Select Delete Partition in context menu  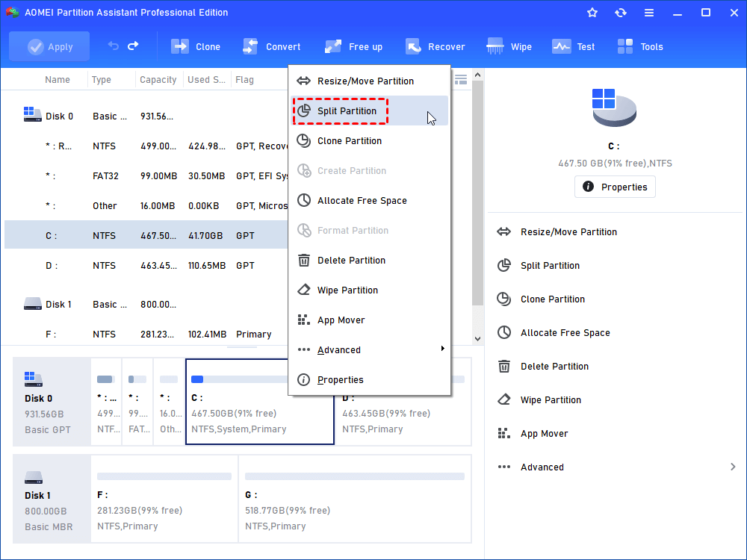[x=351, y=260]
